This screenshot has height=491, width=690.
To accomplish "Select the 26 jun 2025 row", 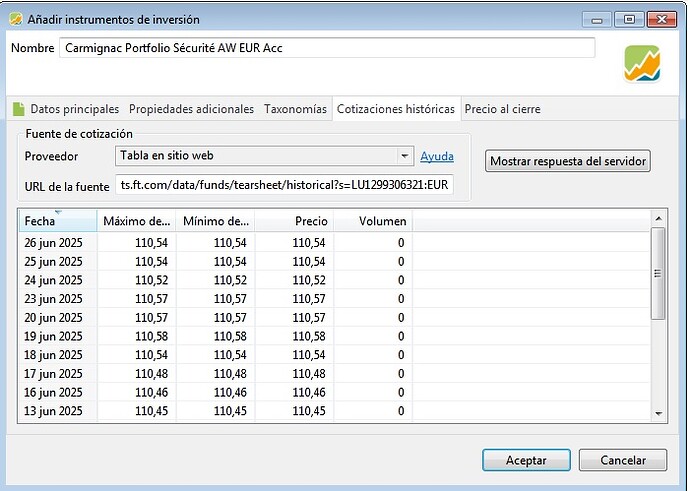I will (x=334, y=242).
